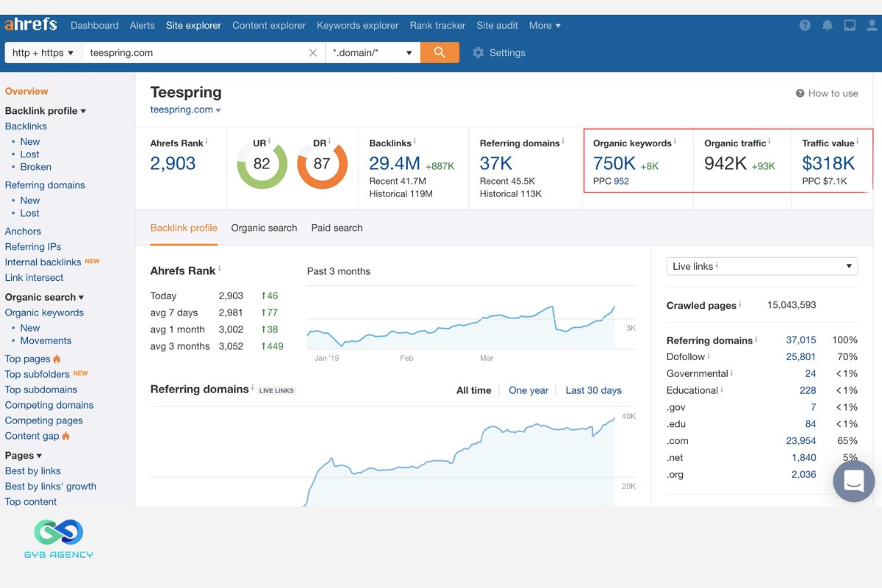Switch to the Organic search tab
The width and height of the screenshot is (882, 588).
click(x=264, y=228)
